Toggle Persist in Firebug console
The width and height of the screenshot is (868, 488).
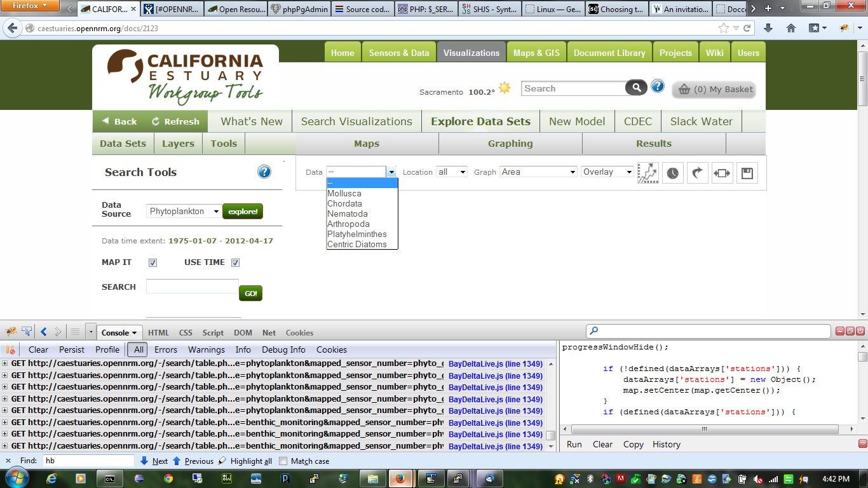tap(72, 349)
